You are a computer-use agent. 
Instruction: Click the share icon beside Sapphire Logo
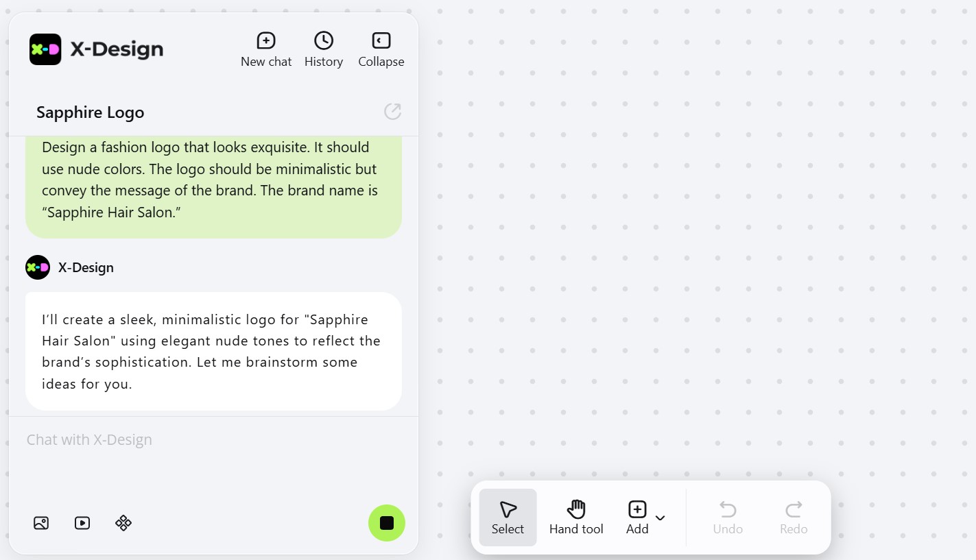pyautogui.click(x=392, y=112)
